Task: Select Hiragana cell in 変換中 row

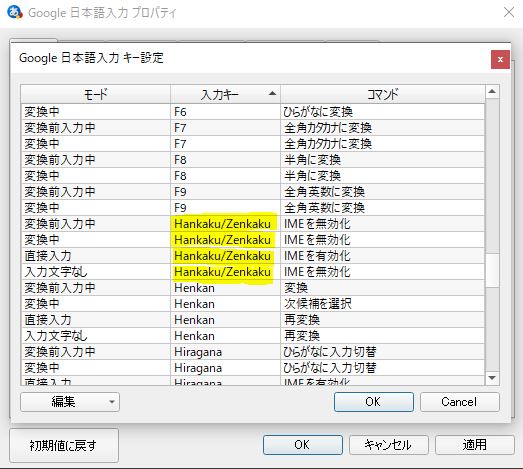Action: click(x=225, y=368)
